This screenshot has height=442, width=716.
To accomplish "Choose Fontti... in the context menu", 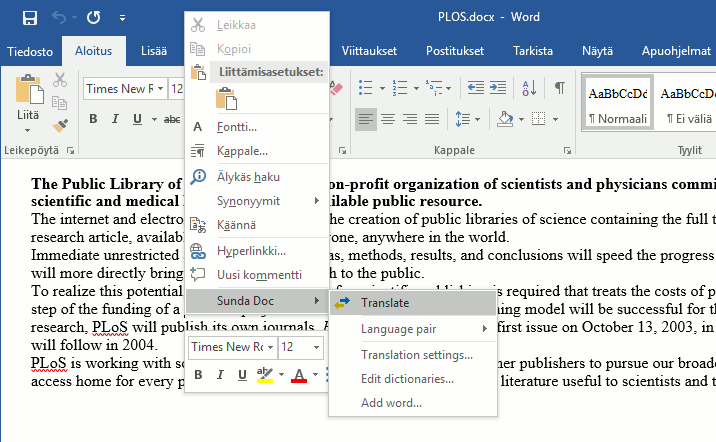I will click(x=257, y=126).
